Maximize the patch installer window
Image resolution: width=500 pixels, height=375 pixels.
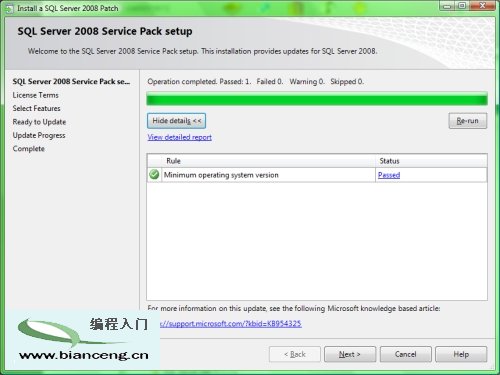[462, 6]
